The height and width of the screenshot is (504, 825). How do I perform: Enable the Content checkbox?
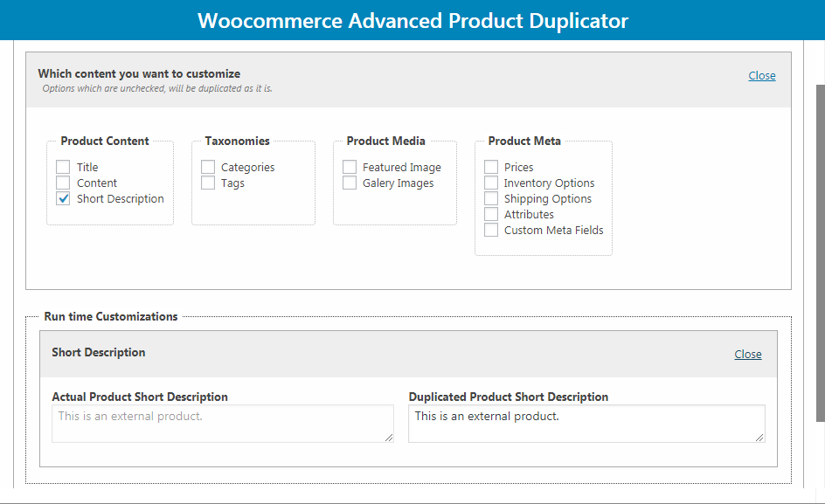coord(63,183)
